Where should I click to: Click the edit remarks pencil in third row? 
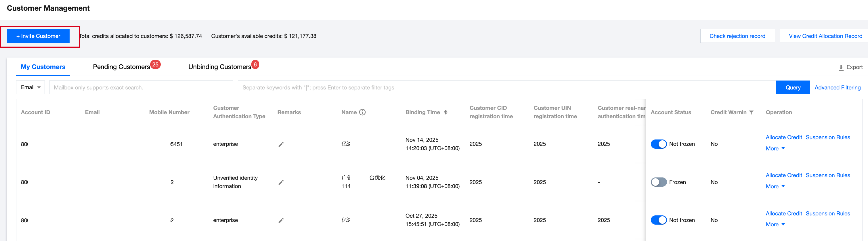tap(281, 221)
